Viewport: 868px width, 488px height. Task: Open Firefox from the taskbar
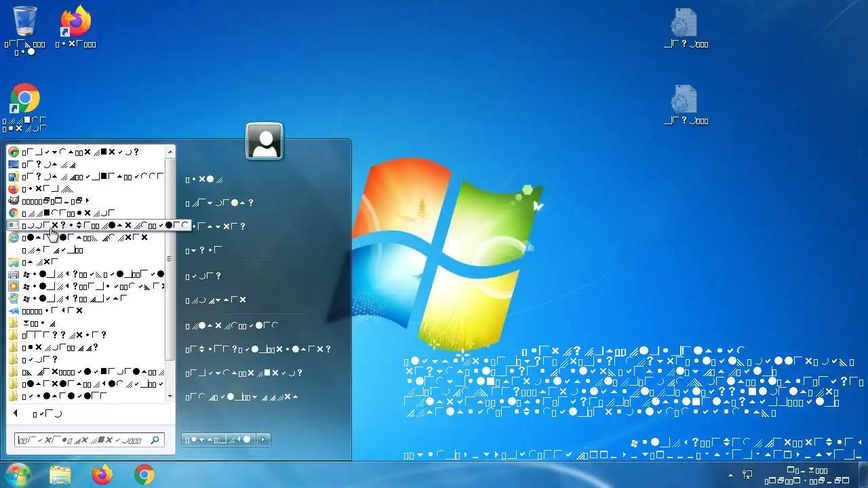(102, 475)
